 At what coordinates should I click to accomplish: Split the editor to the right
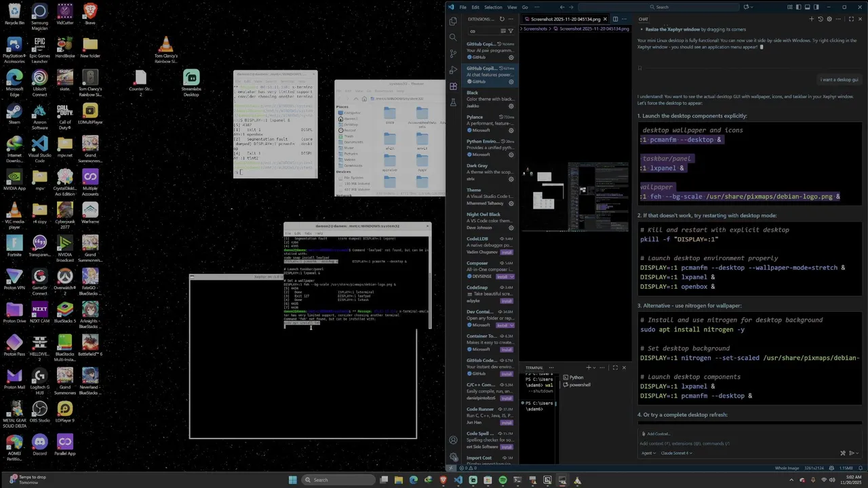tap(615, 19)
